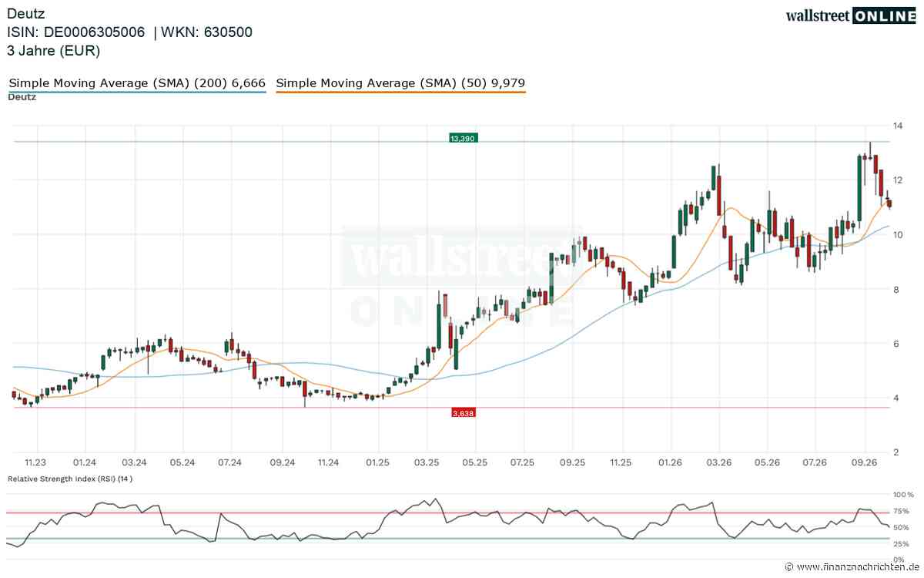
Task: Click the "8" price axis label
Action: pyautogui.click(x=896, y=289)
